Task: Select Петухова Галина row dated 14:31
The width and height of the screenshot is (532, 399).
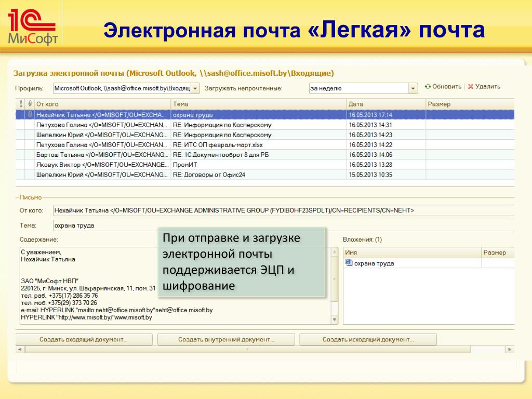Action: pos(264,125)
